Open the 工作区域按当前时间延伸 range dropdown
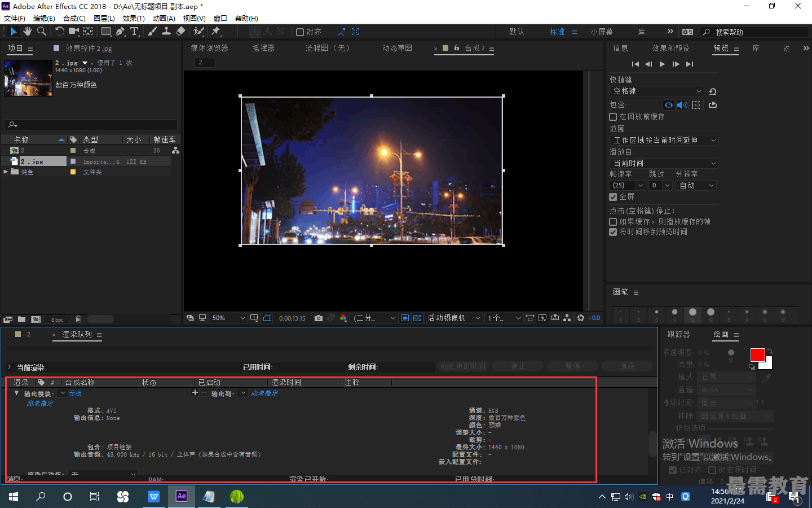812x508 pixels. click(664, 141)
